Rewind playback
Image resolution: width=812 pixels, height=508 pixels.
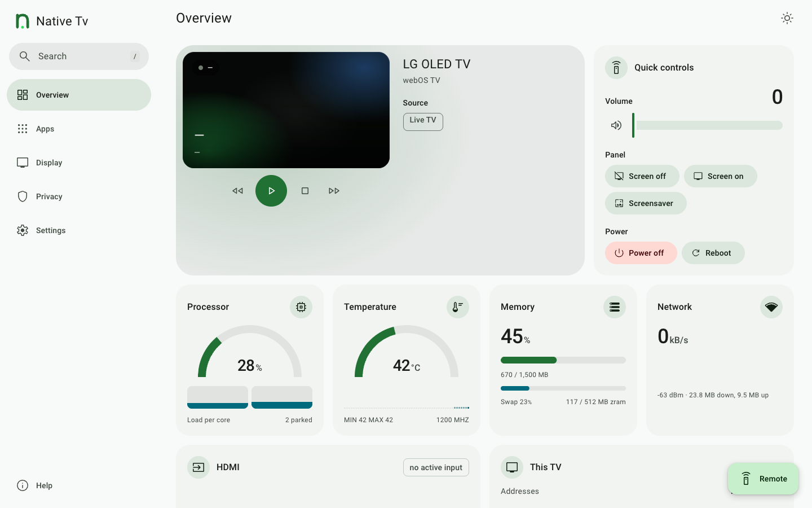click(x=238, y=191)
